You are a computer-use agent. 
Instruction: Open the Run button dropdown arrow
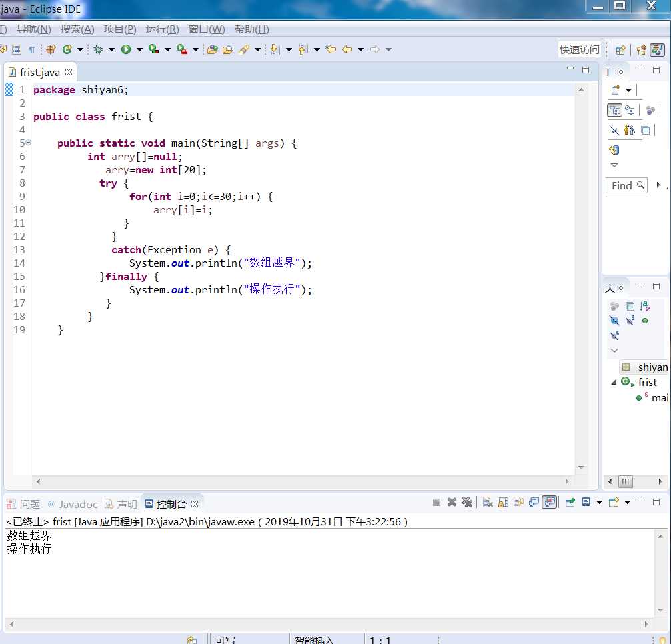point(139,49)
